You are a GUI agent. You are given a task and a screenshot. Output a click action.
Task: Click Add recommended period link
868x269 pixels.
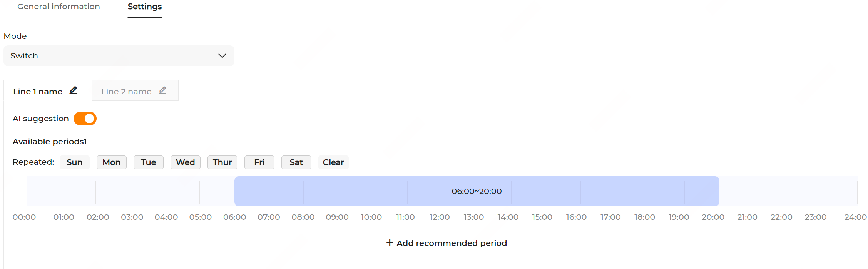pos(451,243)
